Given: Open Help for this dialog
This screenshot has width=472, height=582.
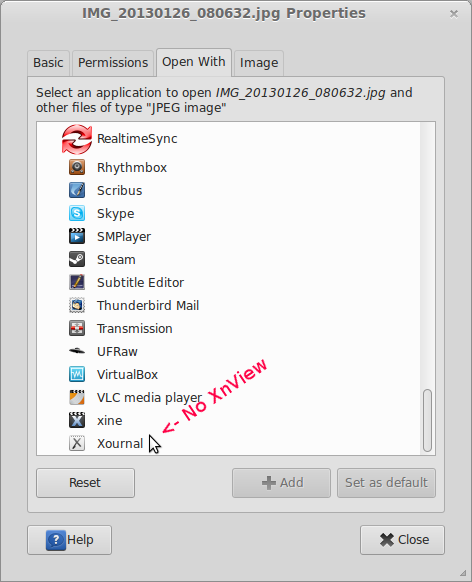Looking at the screenshot, I should pos(69,540).
